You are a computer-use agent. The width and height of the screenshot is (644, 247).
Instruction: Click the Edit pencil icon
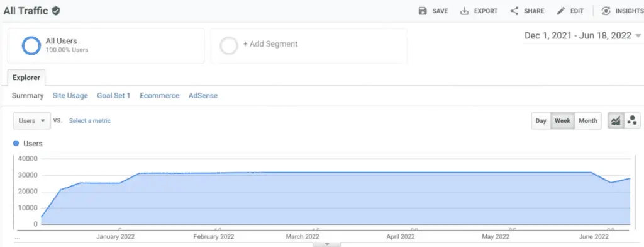click(x=560, y=11)
